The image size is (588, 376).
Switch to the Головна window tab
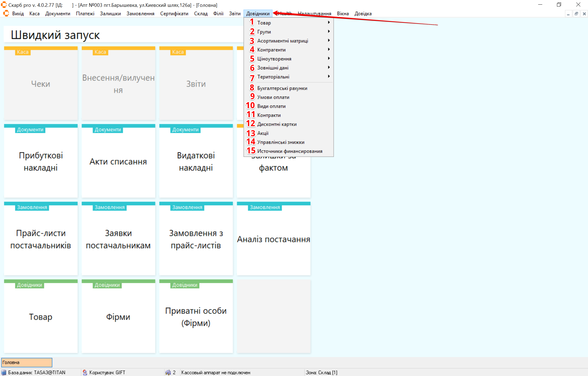(26, 362)
